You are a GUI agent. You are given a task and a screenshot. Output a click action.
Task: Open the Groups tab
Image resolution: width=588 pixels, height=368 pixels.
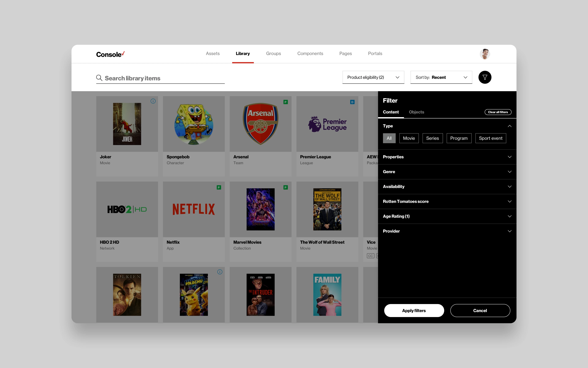(273, 54)
